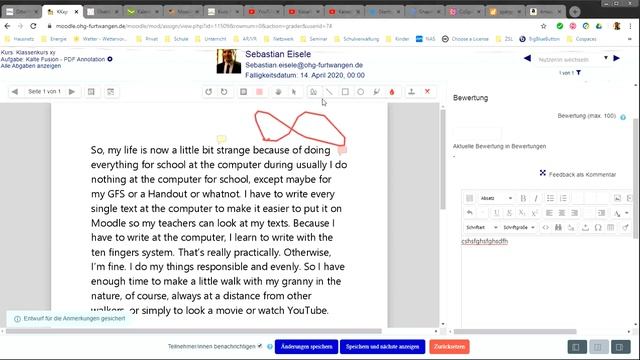Screen dimensions: 640x360
Task: Open the Schriftgröße font size dropdown
Action: (x=519, y=227)
